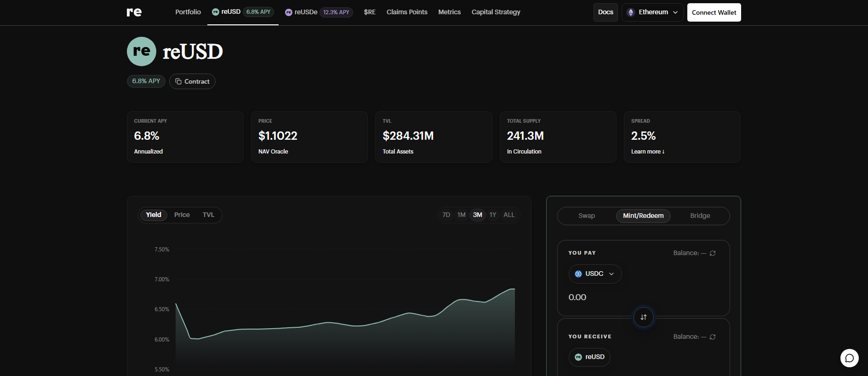This screenshot has height=376, width=868.
Task: Select the Mint/Redeem tab
Action: (643, 216)
